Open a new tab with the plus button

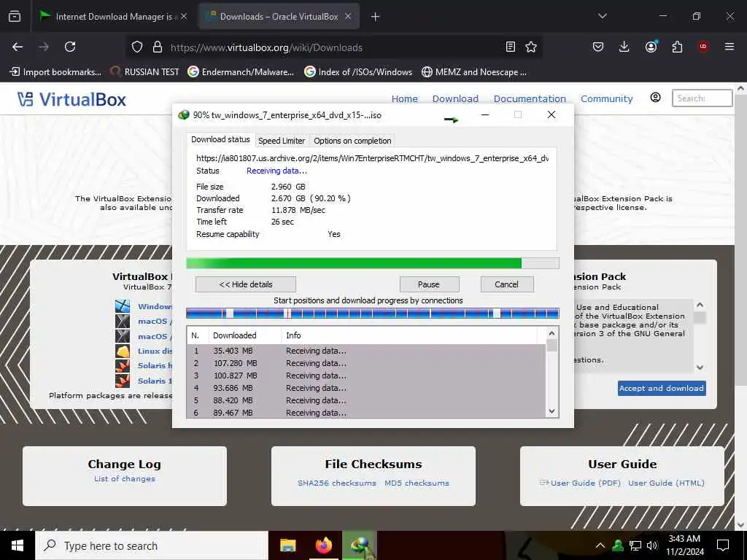click(x=376, y=17)
